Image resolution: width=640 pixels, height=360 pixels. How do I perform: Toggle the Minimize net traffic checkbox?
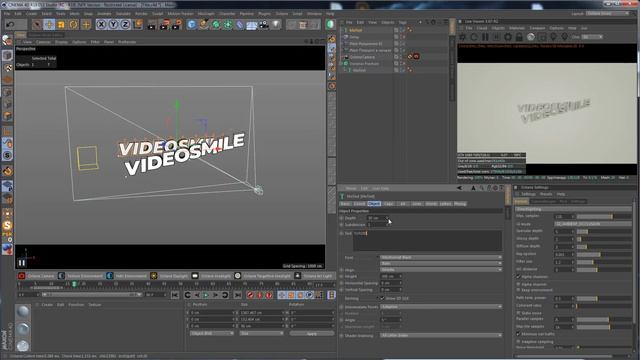(x=519, y=334)
